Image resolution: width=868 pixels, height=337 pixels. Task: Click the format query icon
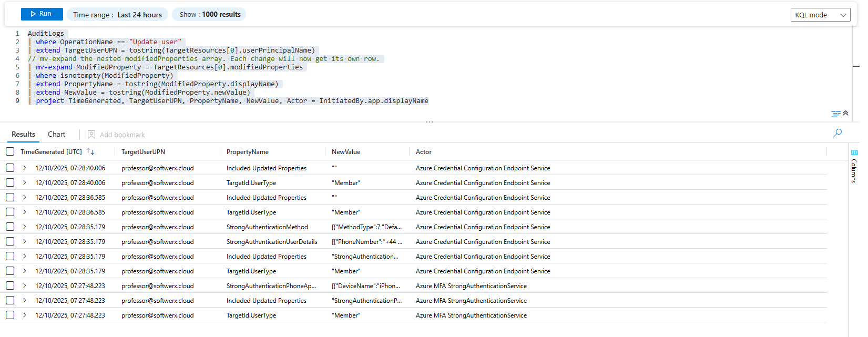pos(835,114)
